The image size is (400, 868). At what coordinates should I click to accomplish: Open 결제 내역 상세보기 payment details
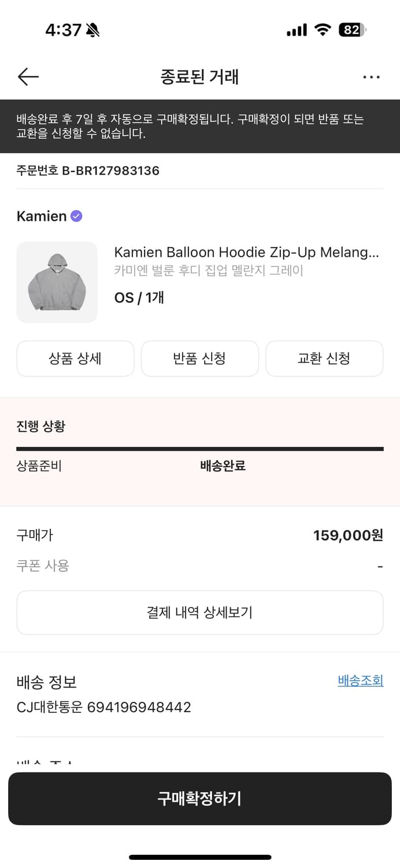(x=200, y=612)
